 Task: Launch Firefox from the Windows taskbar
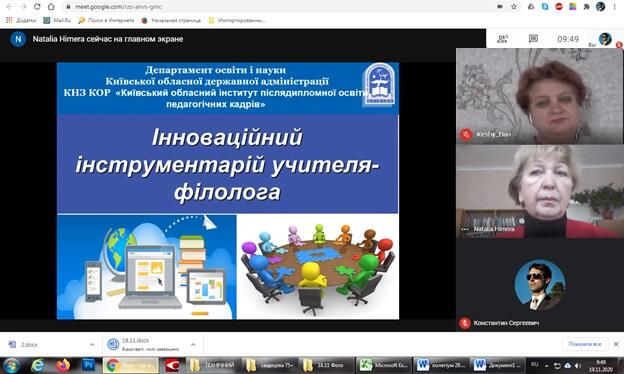[63, 365]
